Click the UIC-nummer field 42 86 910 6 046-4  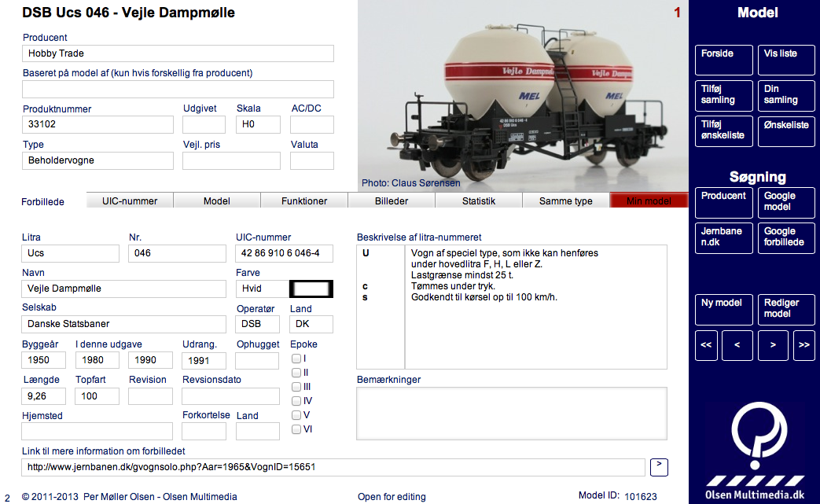[x=285, y=253]
